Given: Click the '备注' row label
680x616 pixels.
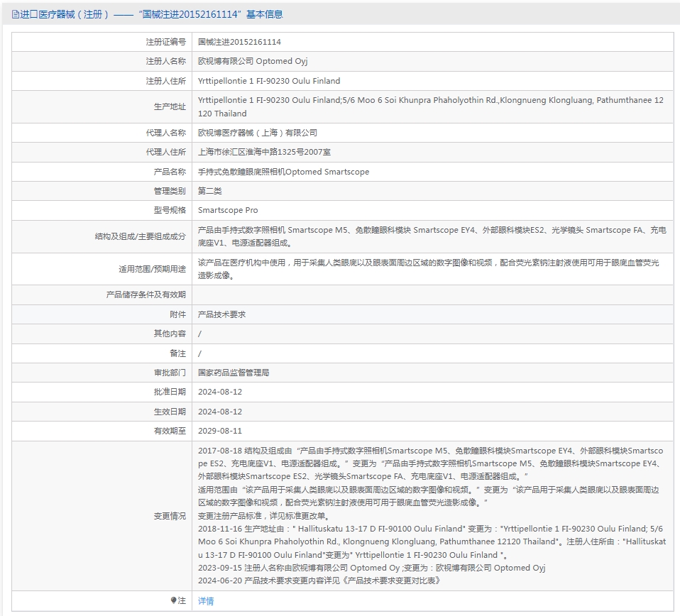Looking at the screenshot, I should click(177, 353).
